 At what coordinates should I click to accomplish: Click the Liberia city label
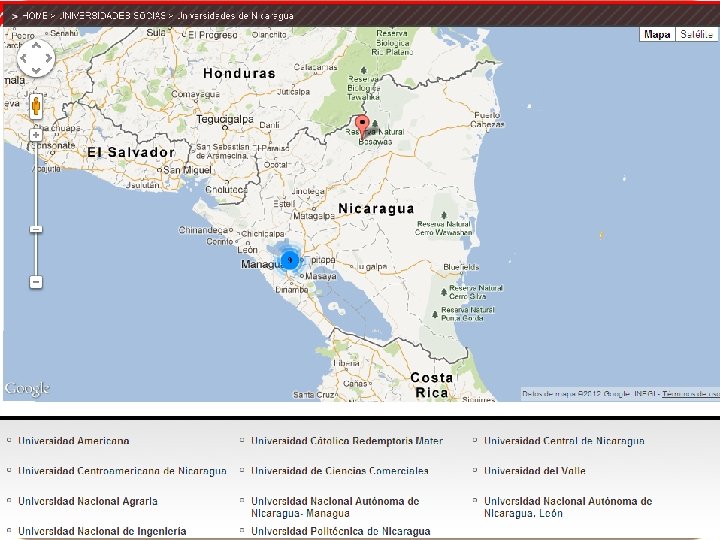pos(346,363)
